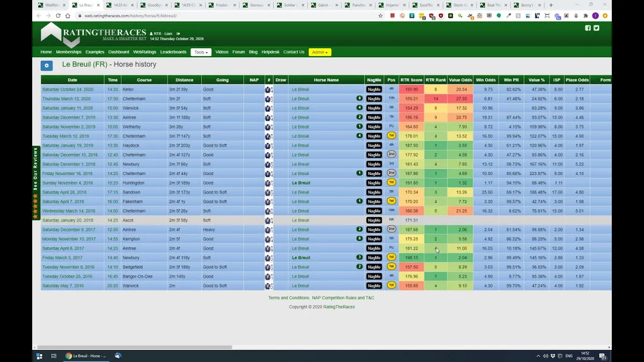644x362 pixels.
Task: Sort table by the RTR Score column header
Action: [411, 80]
